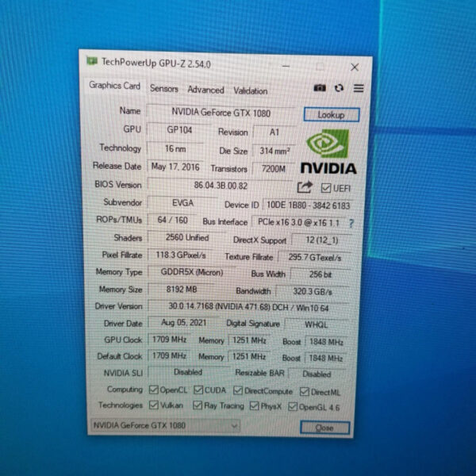The image size is (476, 476).
Task: Switch to the Validation tab
Action: 251,90
